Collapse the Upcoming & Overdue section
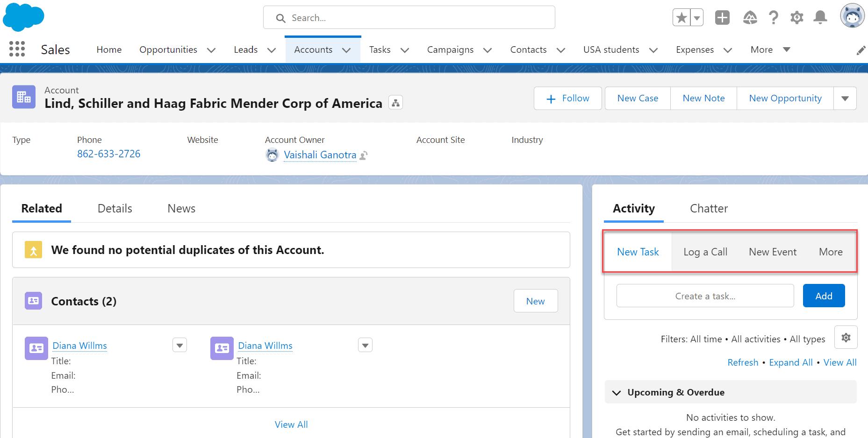The image size is (868, 438). (617, 393)
